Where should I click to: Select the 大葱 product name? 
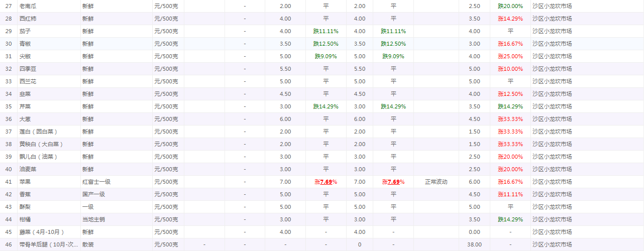(25, 119)
